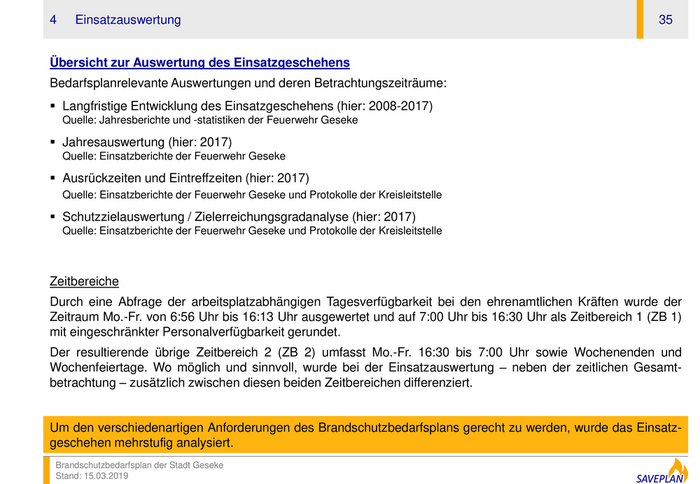Click the chapter number 4 in header
This screenshot has width=700, height=484.
53,20
